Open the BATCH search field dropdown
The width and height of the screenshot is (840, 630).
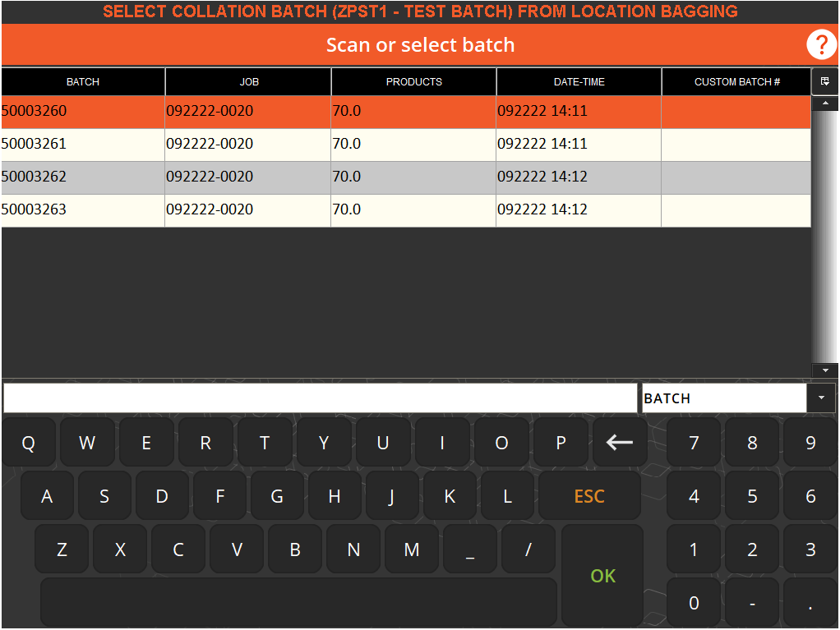(x=821, y=398)
